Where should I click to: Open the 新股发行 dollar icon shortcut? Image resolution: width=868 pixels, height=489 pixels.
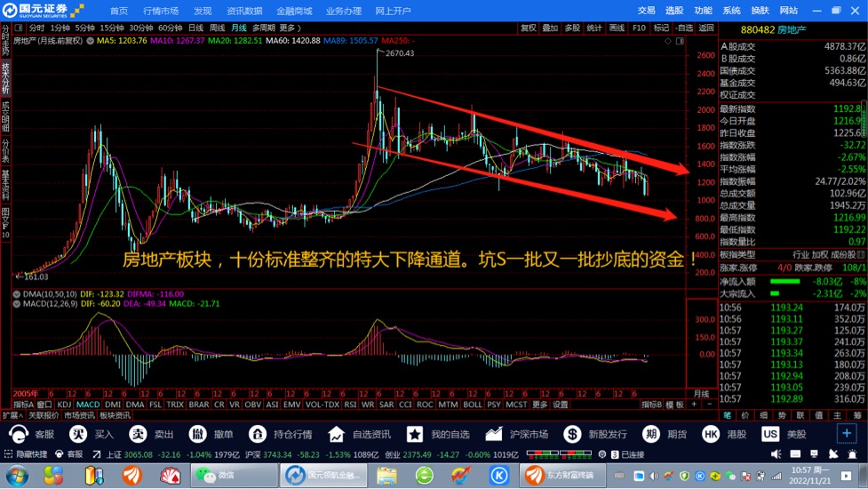click(x=572, y=434)
